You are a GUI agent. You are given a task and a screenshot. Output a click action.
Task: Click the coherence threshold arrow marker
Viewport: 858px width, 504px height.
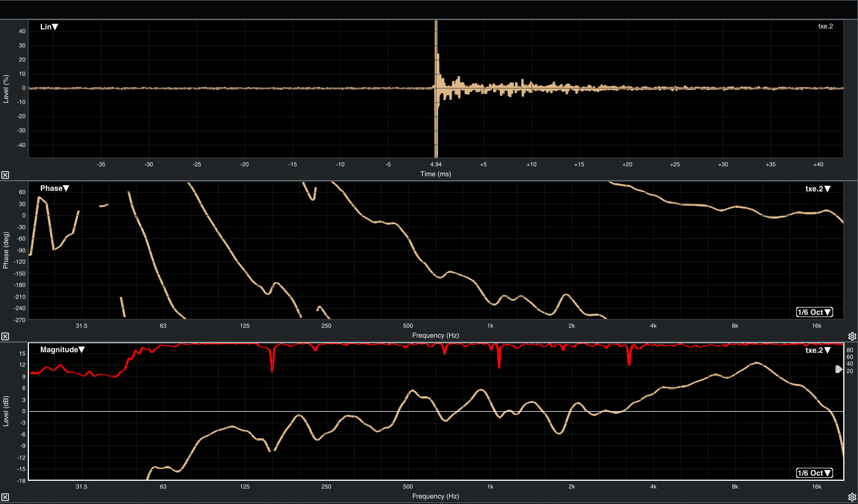[839, 369]
